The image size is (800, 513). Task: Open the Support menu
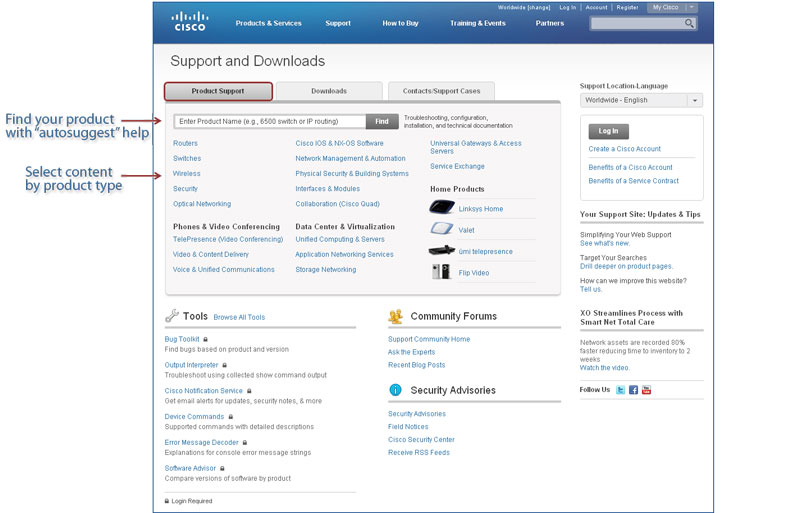[x=338, y=23]
